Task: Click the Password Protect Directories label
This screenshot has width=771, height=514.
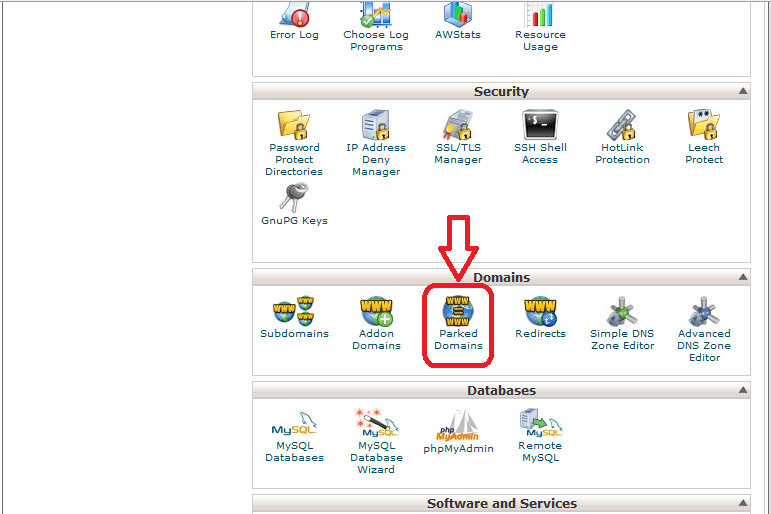Action: tap(294, 160)
